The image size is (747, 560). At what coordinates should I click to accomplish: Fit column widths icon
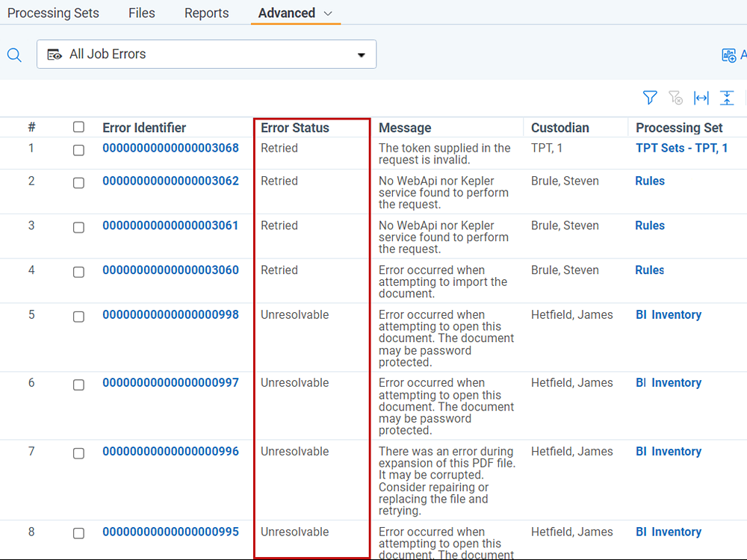(x=701, y=98)
